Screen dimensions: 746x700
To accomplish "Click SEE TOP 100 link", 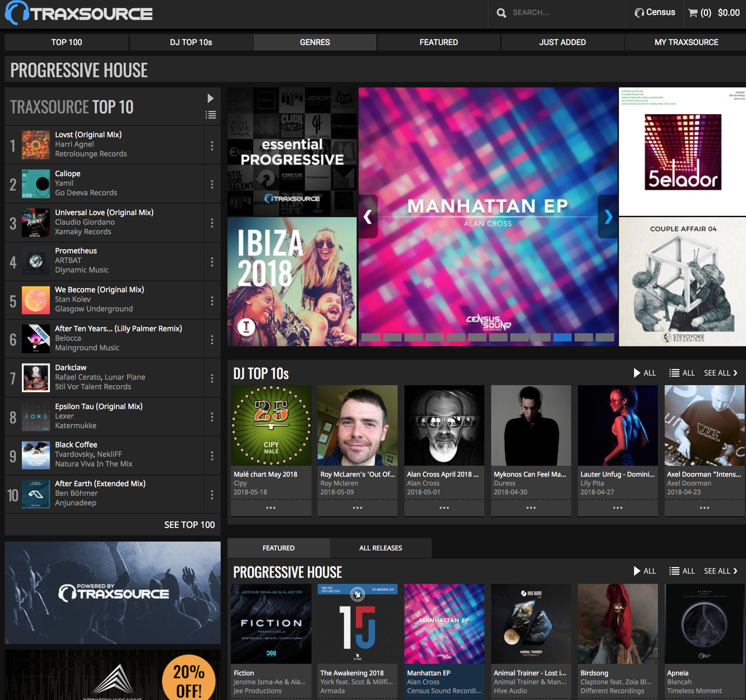I will [x=190, y=525].
